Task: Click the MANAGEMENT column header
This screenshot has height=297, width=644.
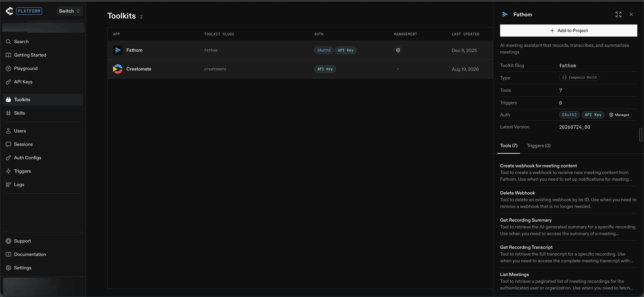Action: [406, 34]
